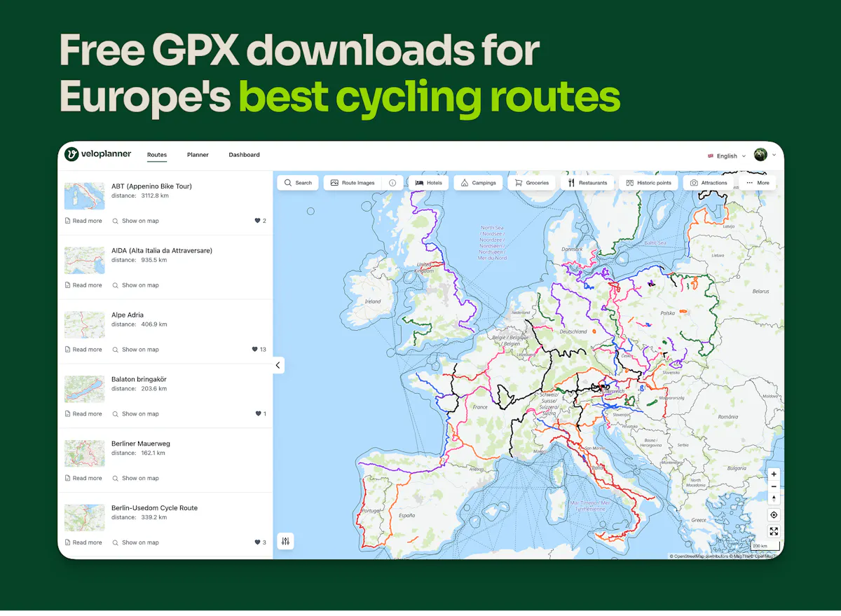
Task: Show AIDA route on map
Action: point(135,285)
